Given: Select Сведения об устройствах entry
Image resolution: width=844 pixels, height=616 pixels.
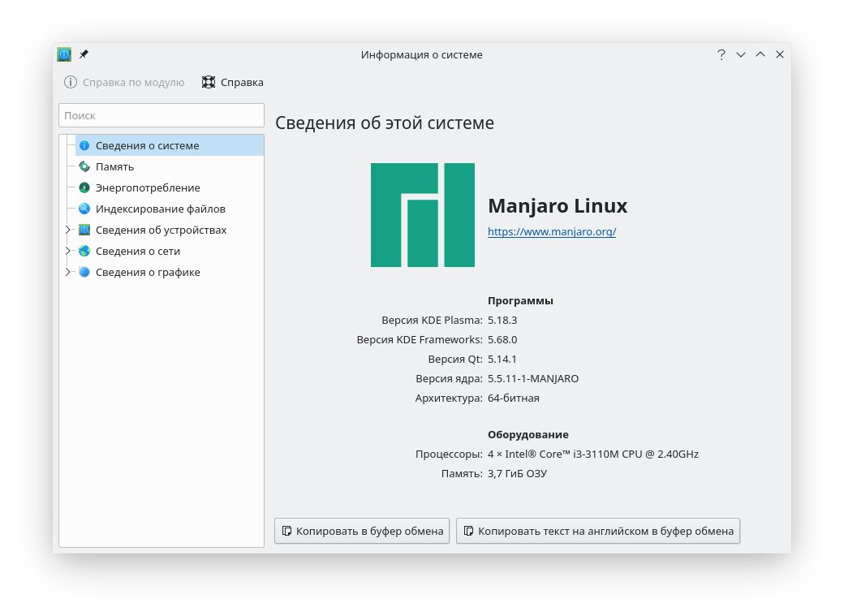Looking at the screenshot, I should [x=170, y=230].
